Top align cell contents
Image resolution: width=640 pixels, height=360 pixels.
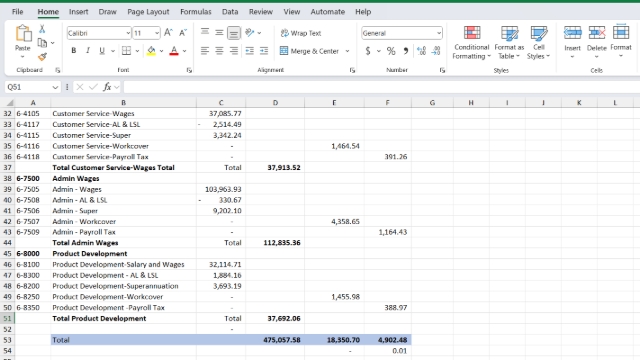(x=205, y=33)
